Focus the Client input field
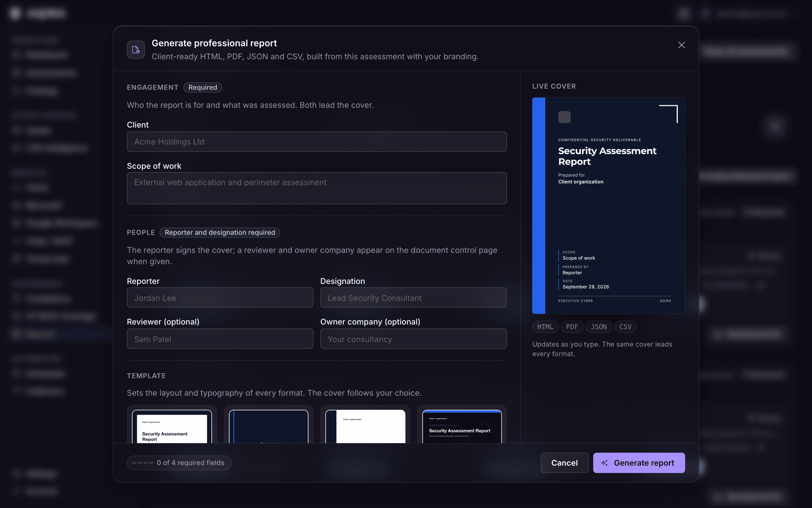This screenshot has width=812, height=508. point(316,142)
